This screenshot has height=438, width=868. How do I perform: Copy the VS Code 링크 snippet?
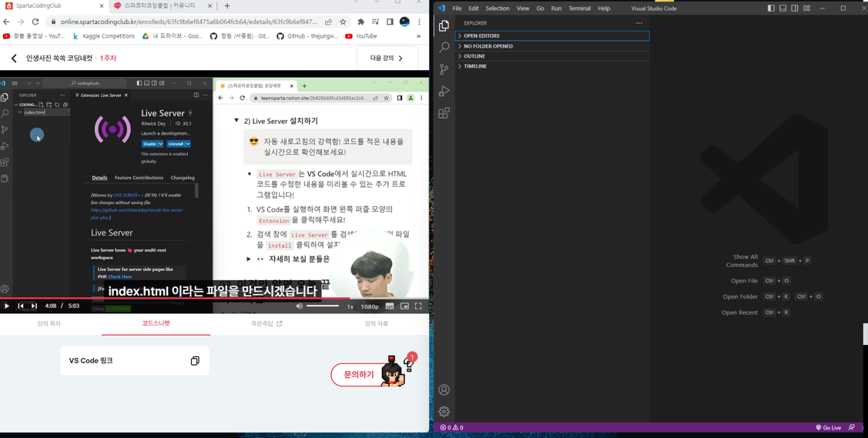(x=195, y=360)
